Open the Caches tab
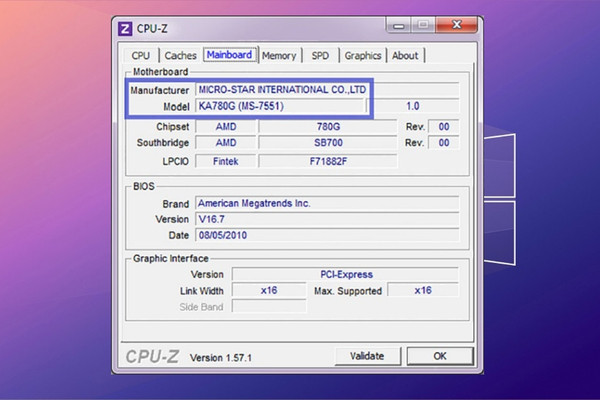600x400 pixels. tap(180, 56)
